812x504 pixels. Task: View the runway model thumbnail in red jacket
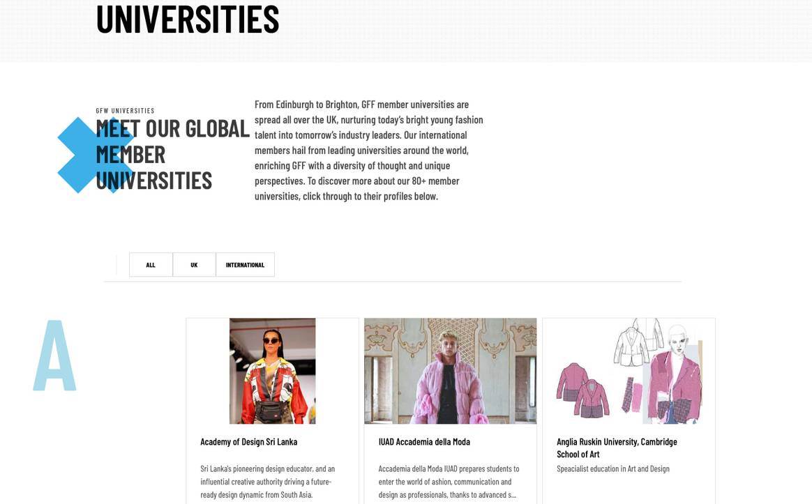[272, 371]
